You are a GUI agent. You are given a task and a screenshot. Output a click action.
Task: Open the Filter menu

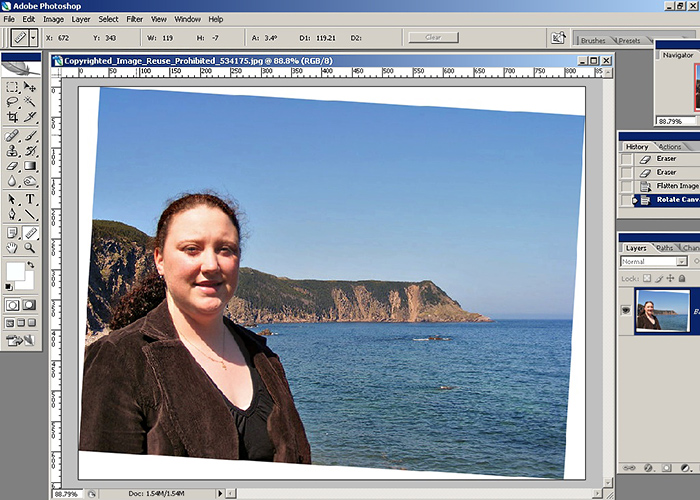tap(134, 19)
